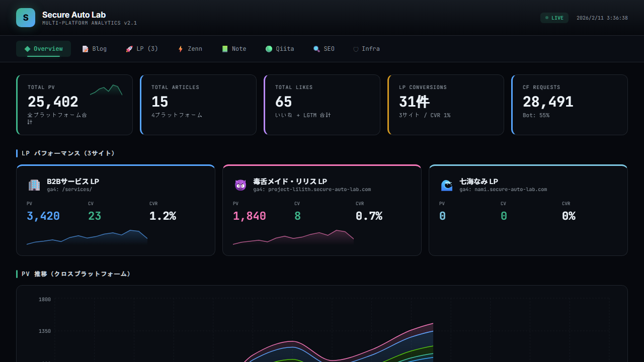Select the Zenn lightning bolt icon
Viewport: 644px width, 362px height.
click(x=181, y=49)
